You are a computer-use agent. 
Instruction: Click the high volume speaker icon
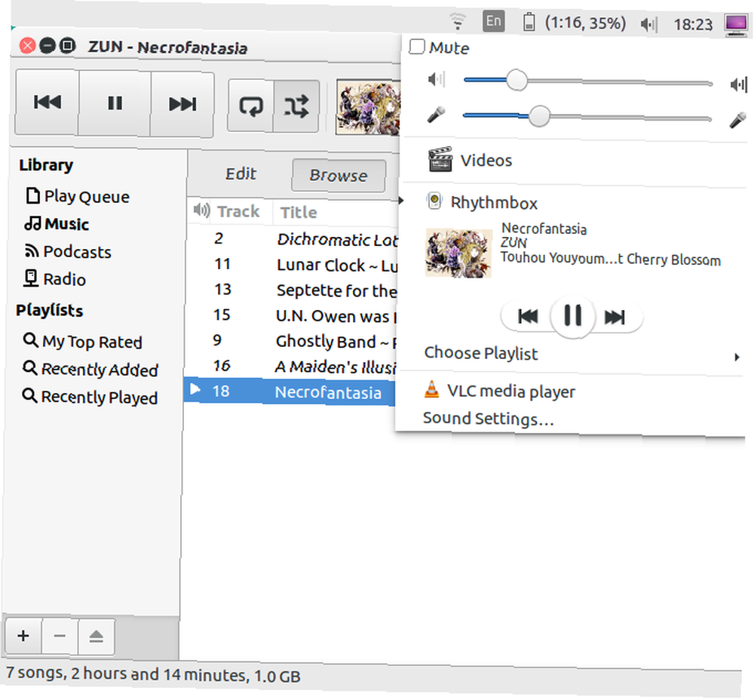(739, 84)
